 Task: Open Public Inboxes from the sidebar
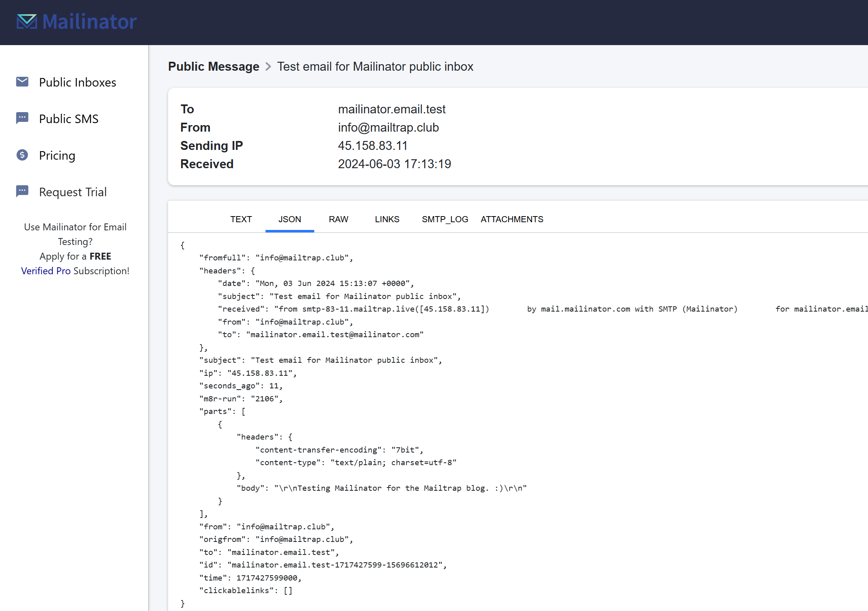click(x=78, y=82)
